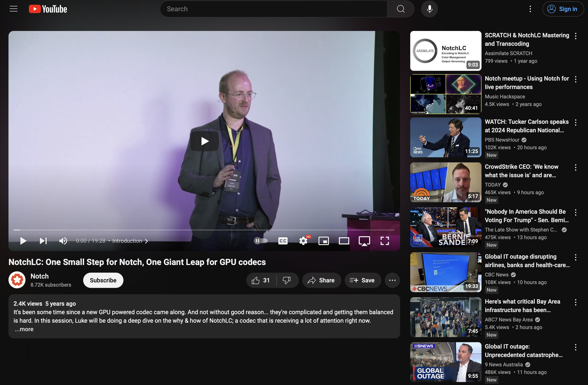Subscribe to the Notch channel
This screenshot has height=385, width=588.
103,280
